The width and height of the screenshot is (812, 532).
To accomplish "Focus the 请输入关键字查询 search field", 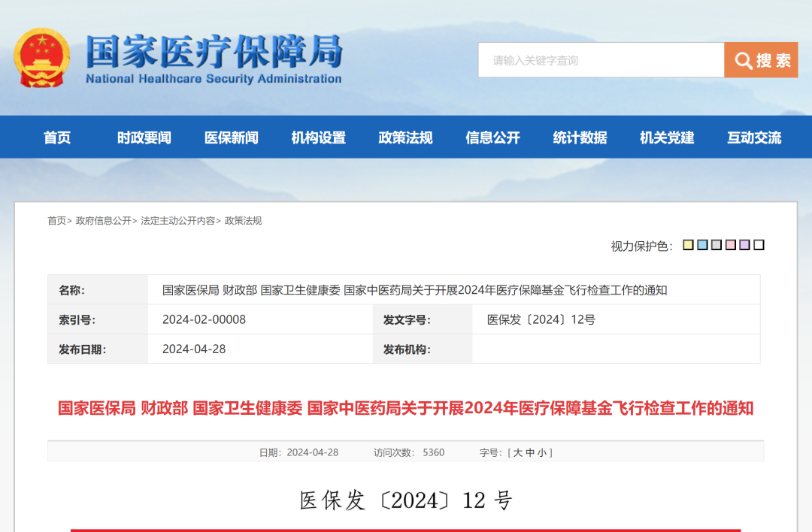I will pyautogui.click(x=601, y=60).
